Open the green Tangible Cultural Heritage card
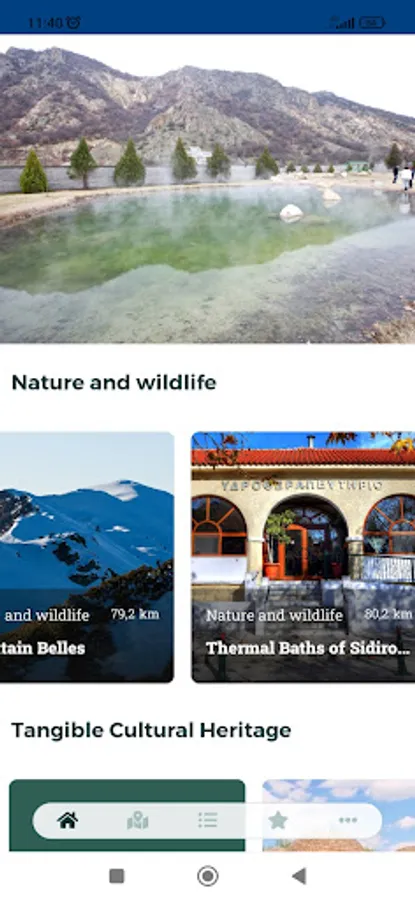415x900 pixels. point(127,814)
